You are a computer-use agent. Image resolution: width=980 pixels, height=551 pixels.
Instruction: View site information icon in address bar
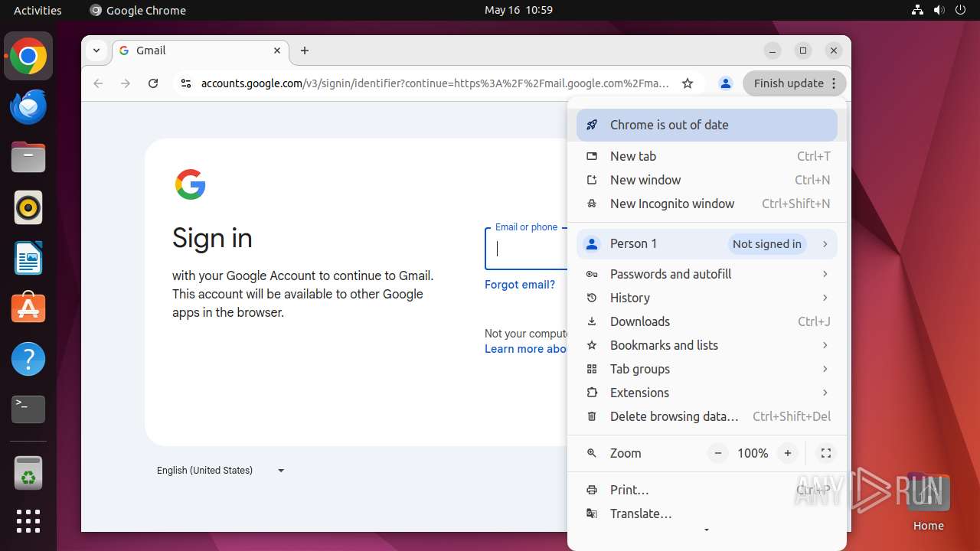pyautogui.click(x=185, y=83)
